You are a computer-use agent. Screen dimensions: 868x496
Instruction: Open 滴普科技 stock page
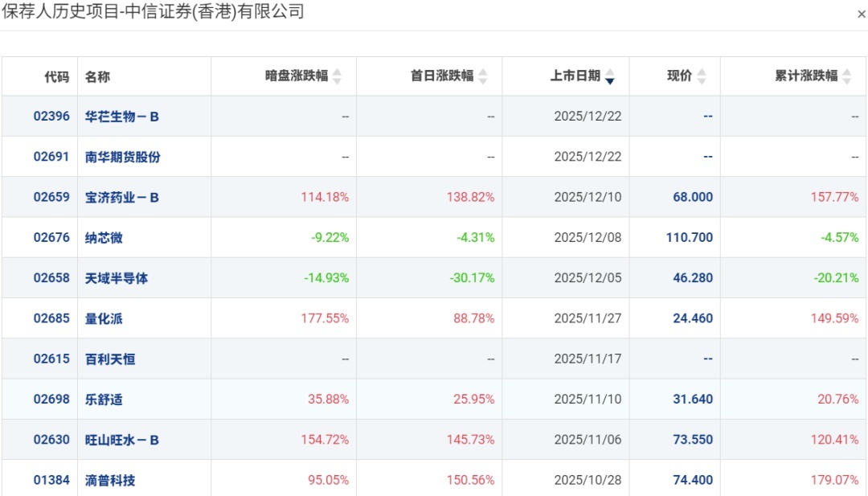tap(110, 480)
